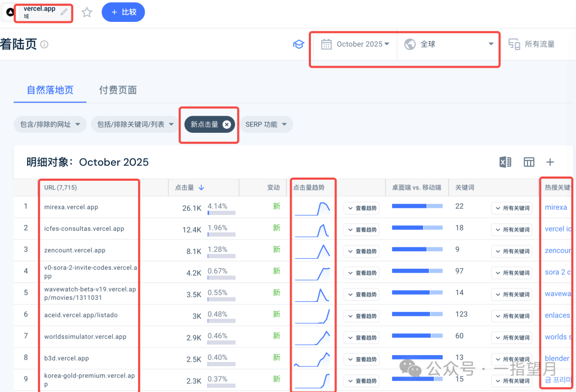Open the info icon beside 着陆页
The image size is (576, 392).
point(44,44)
